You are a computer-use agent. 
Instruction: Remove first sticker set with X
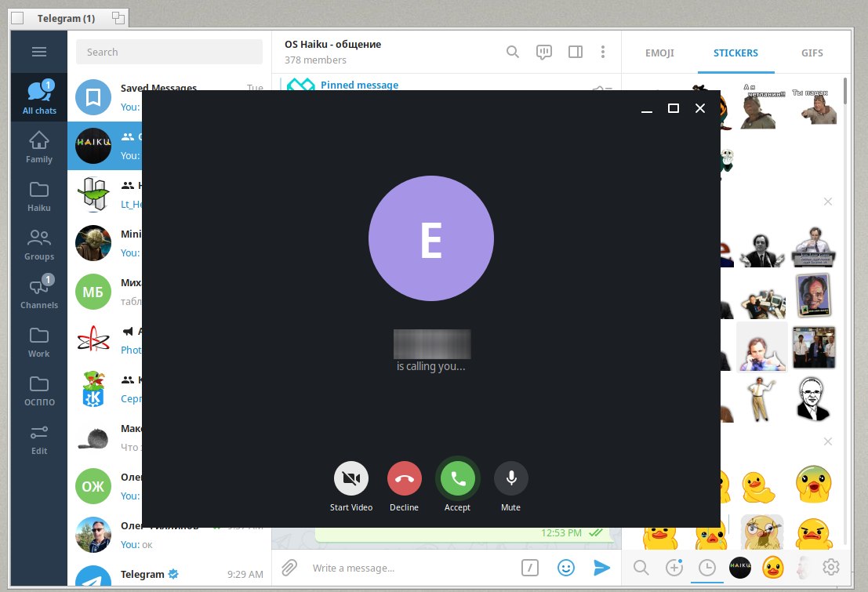827,202
